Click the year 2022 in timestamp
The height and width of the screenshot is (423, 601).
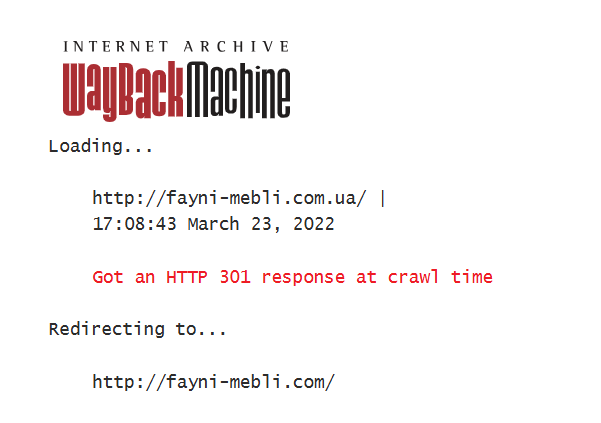click(314, 224)
